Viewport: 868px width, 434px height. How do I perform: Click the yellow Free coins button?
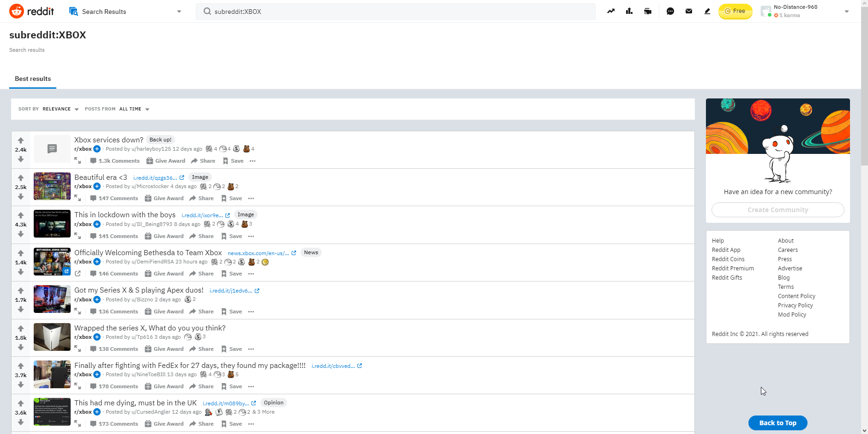[x=735, y=11]
